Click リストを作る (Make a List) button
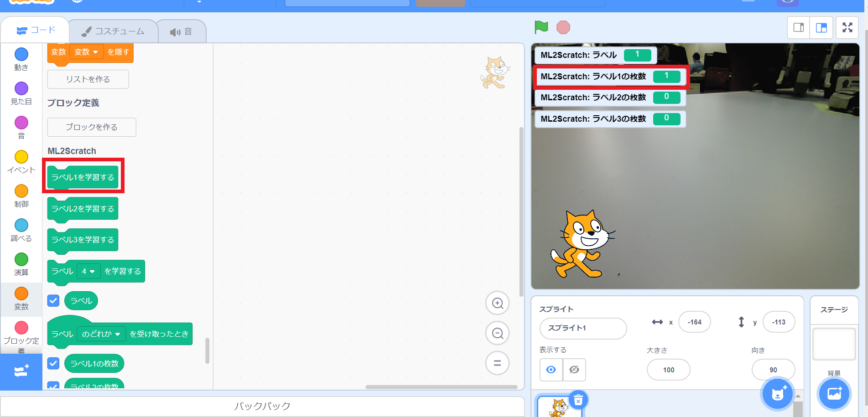 pos(88,79)
